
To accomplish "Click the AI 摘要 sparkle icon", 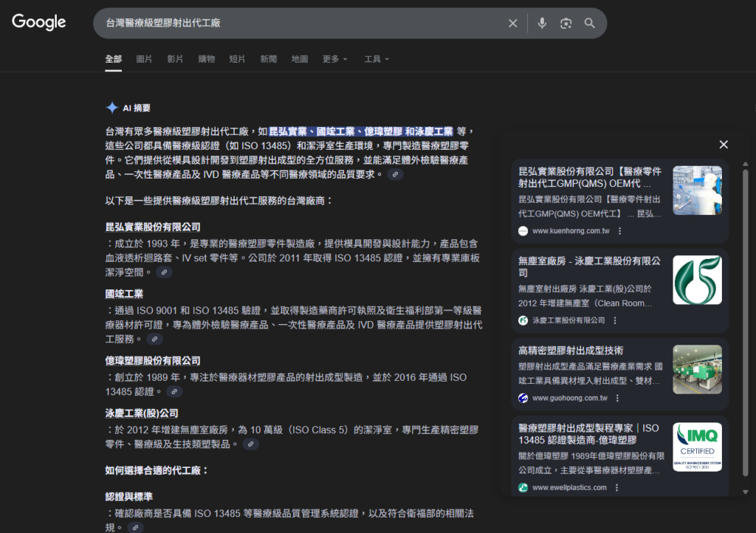I will click(112, 108).
